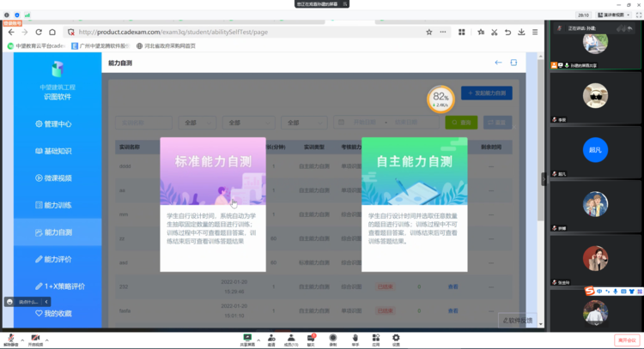
Task: Click the 我的收藏 heart icon
Action: click(x=38, y=313)
